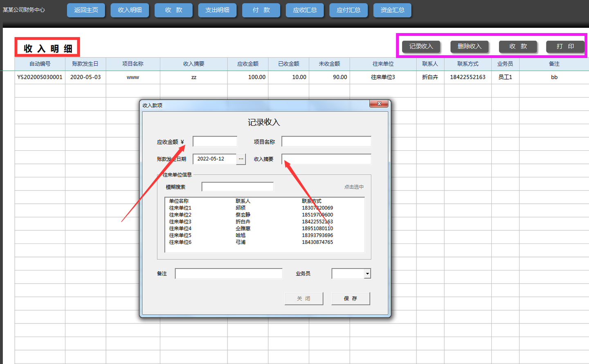Select remark cell bb
This screenshot has width=589, height=364.
pyautogui.click(x=554, y=77)
